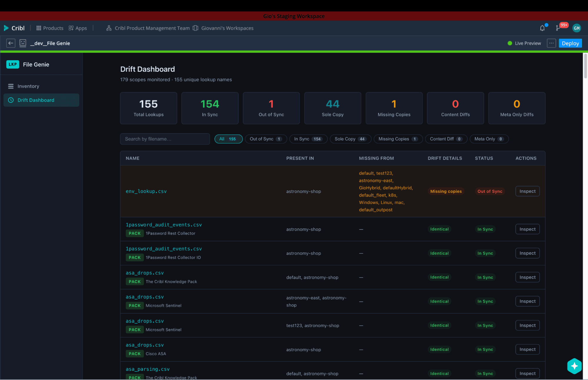Click the Live Preview green status indicator

click(x=510, y=43)
